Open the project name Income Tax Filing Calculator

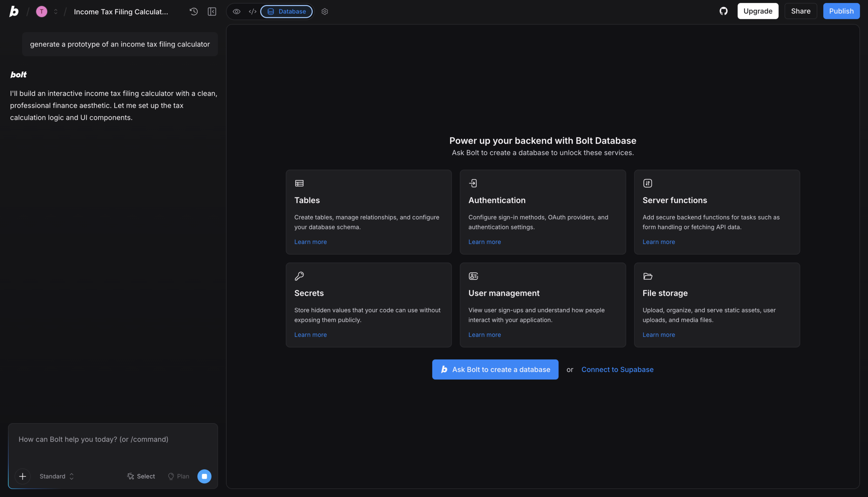[121, 12]
